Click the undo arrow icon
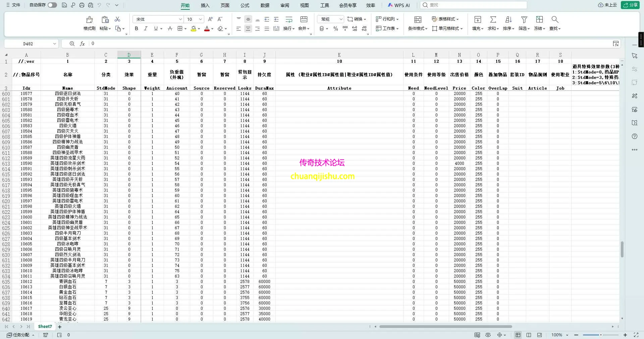644x339 pixels. (99, 5)
